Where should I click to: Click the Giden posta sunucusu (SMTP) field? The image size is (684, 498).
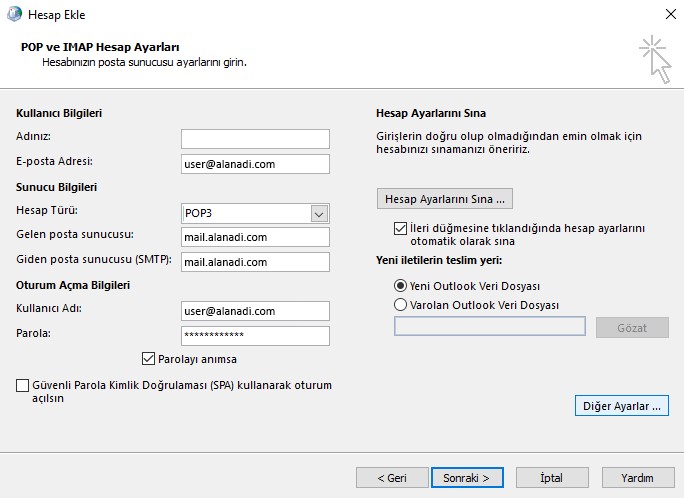(x=255, y=262)
